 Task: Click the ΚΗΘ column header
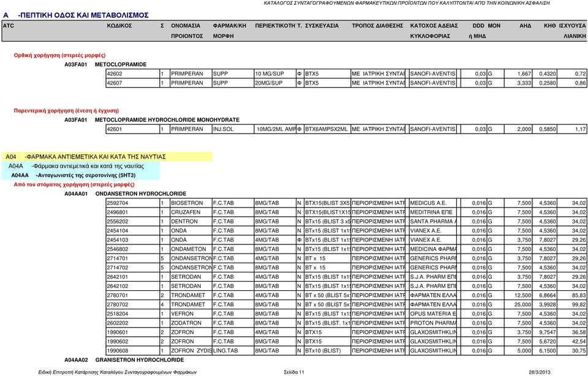click(550, 26)
